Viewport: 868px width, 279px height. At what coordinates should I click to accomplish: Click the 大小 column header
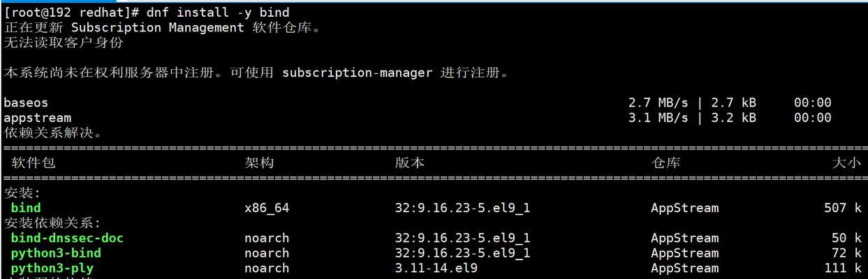[847, 163]
